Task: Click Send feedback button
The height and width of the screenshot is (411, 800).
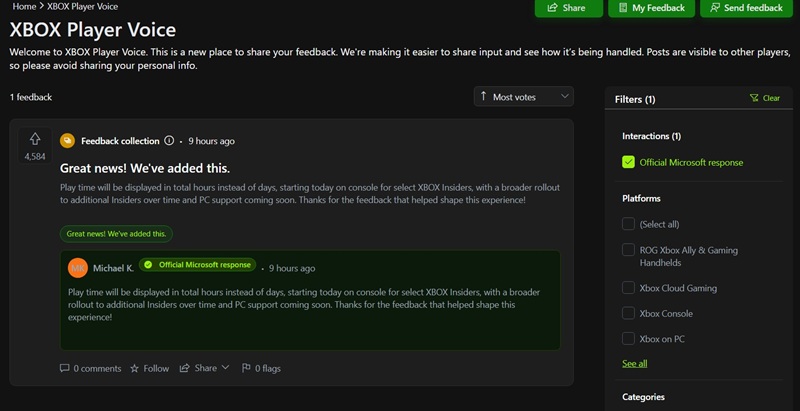Action: 746,8
